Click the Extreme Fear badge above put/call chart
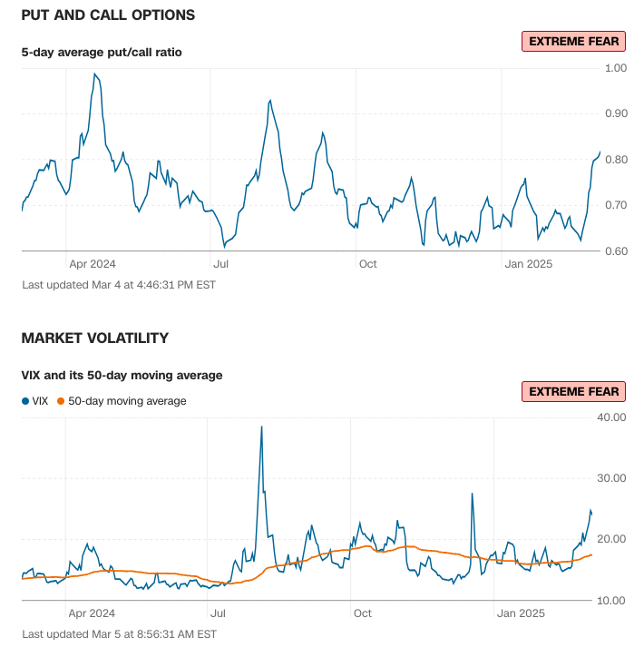The width and height of the screenshot is (644, 647). click(573, 41)
